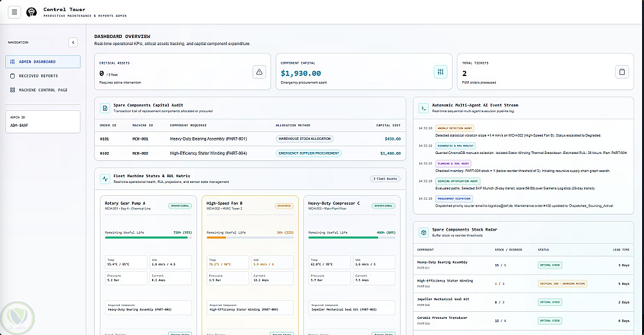Screen dimensions: 644x335
Task: Click the Critical Low - Sourcing Active status tag
Action: click(x=562, y=283)
